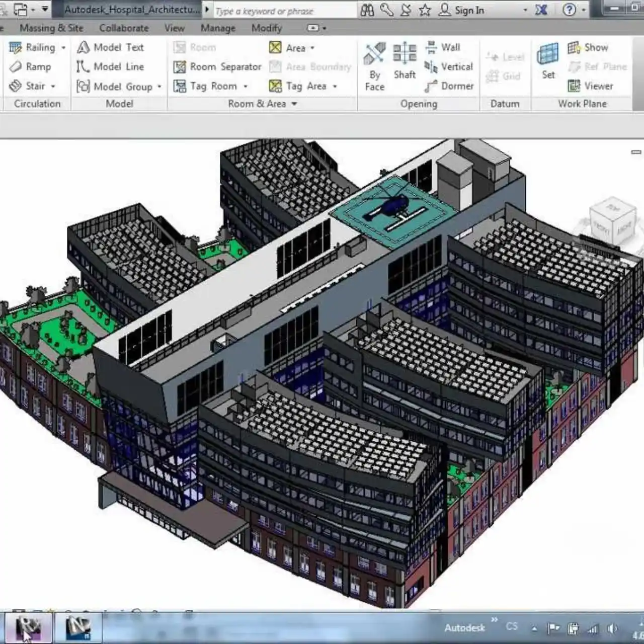The width and height of the screenshot is (644, 644).
Task: Click the Autodesk taskbar toolbar label
Action: tap(464, 627)
